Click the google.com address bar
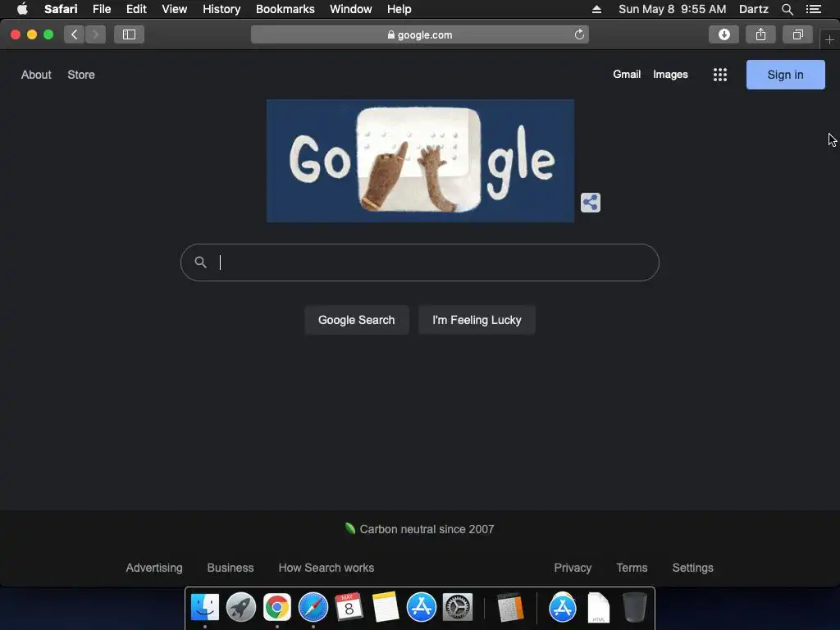The width and height of the screenshot is (840, 630). [x=419, y=34]
